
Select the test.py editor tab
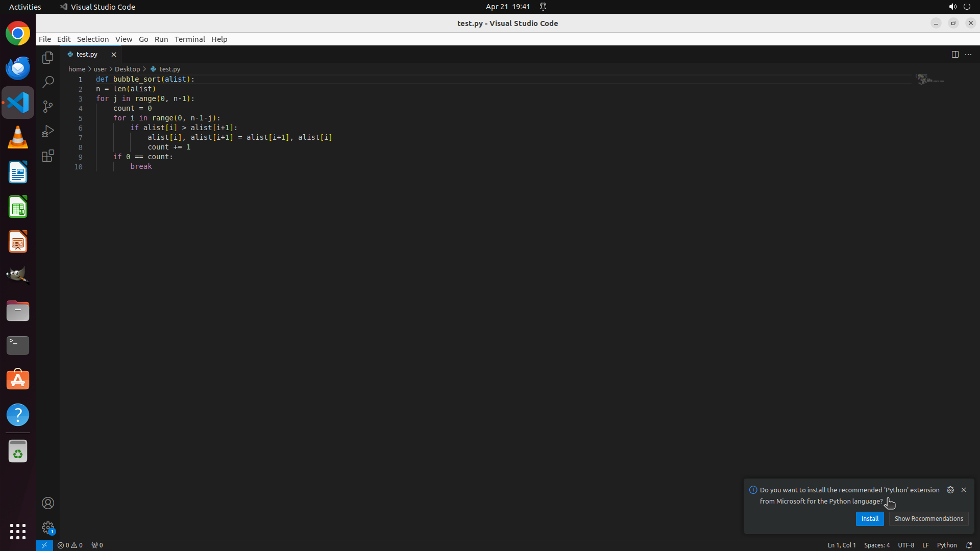pos(87,54)
